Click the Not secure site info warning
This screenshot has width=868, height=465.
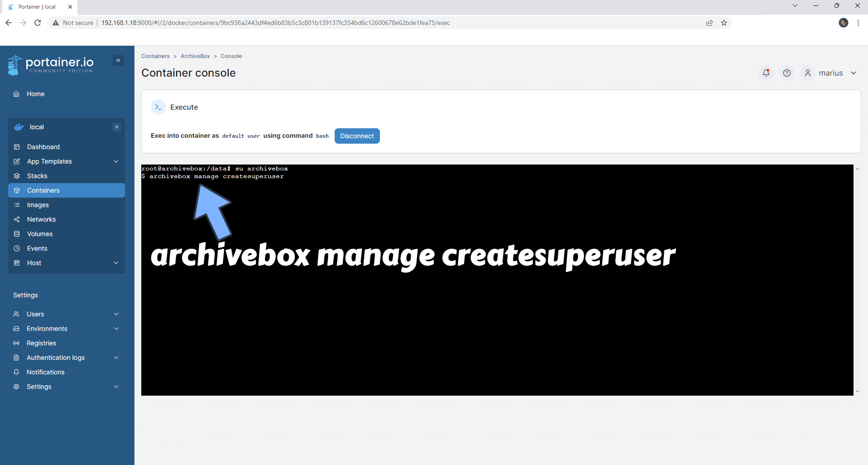(x=73, y=23)
